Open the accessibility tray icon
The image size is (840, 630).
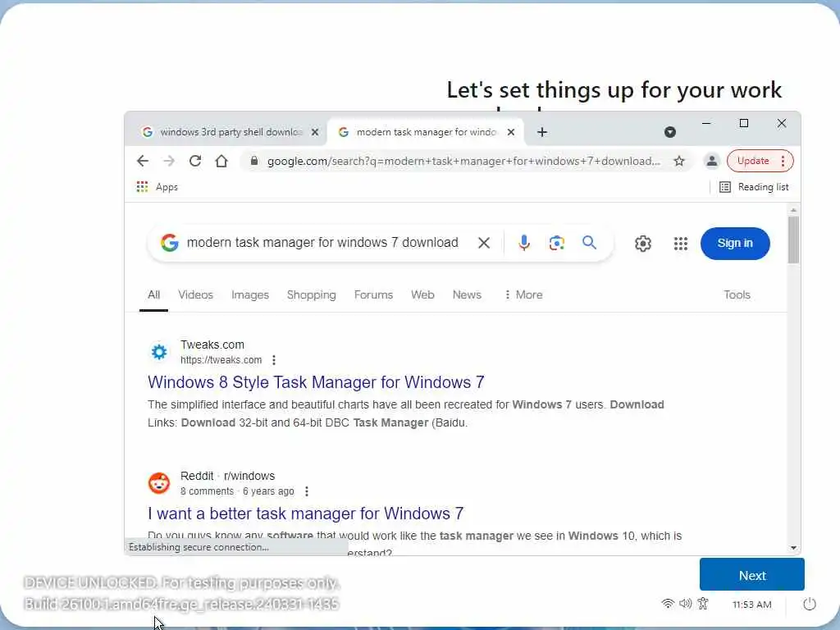[x=703, y=604]
